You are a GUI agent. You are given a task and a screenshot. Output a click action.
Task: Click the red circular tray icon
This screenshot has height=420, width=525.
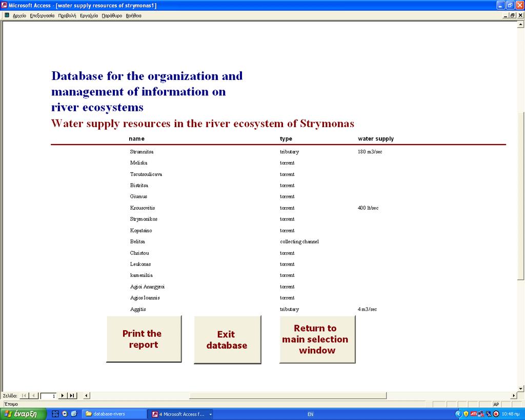click(496, 414)
